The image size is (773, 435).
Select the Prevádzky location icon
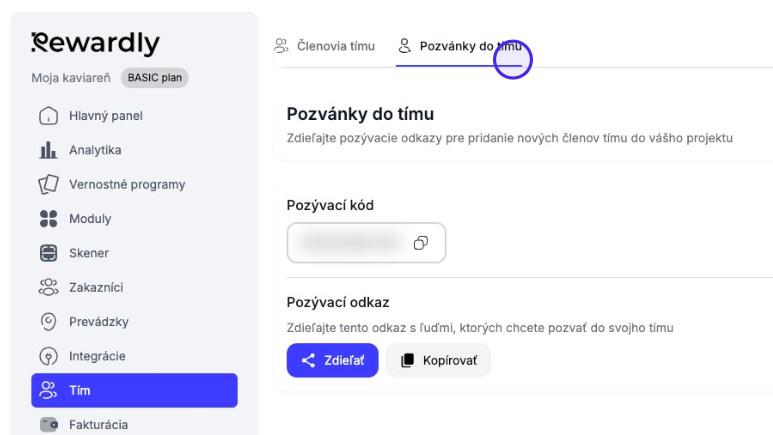tap(48, 322)
